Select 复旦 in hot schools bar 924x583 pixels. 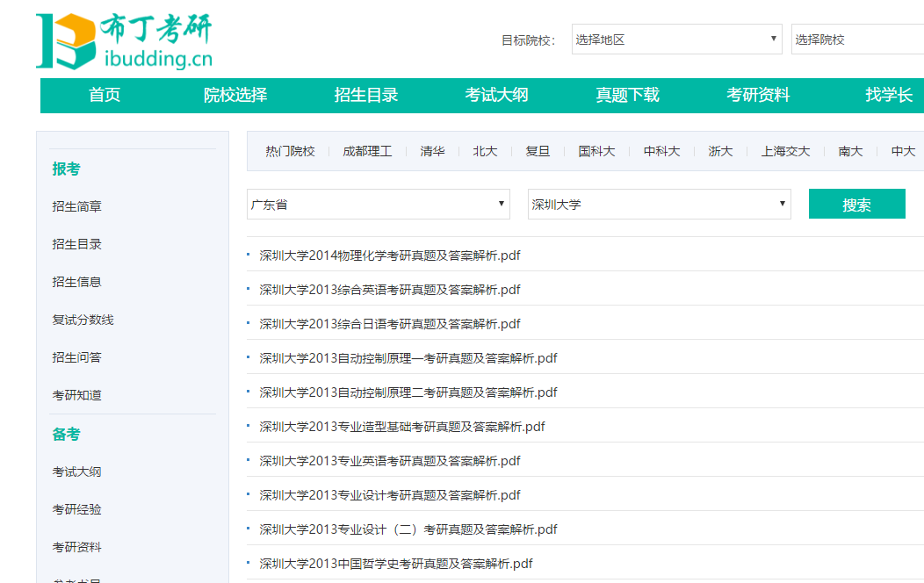click(538, 151)
